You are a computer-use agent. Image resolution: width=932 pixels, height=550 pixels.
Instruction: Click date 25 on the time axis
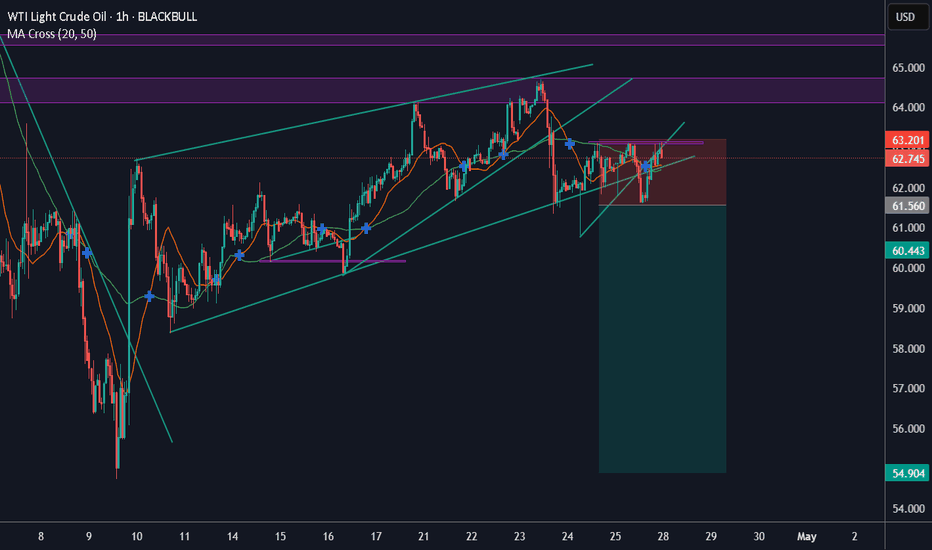[x=615, y=536]
